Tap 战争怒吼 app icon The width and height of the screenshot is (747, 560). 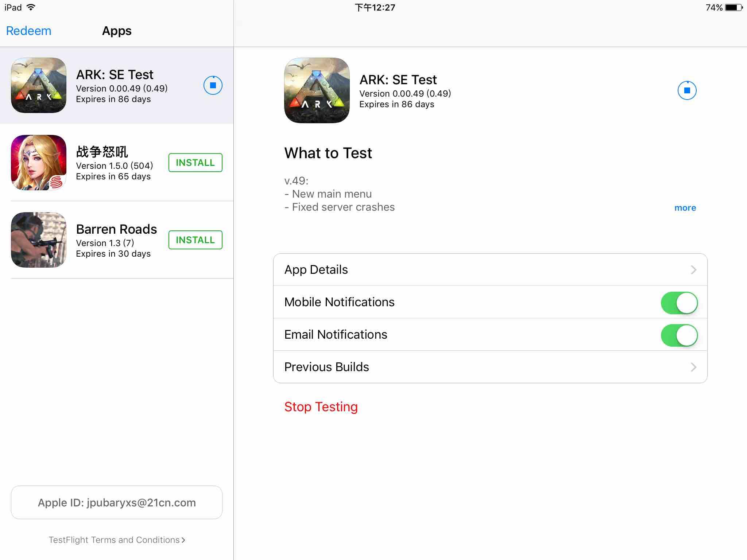click(39, 163)
